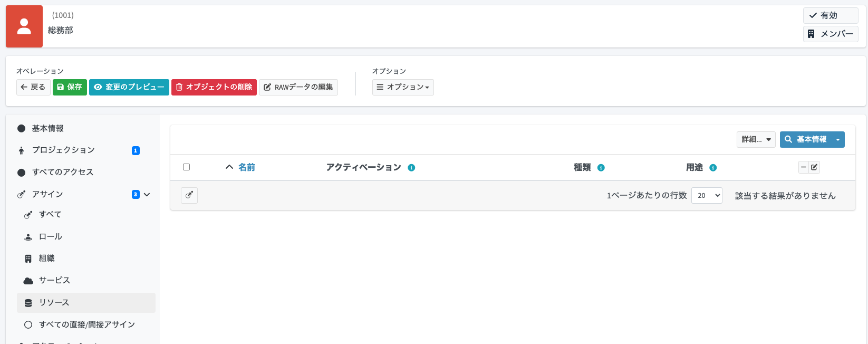Click the ascending sort caret beside 名前
Screen dimensions: 868x344
(x=229, y=167)
